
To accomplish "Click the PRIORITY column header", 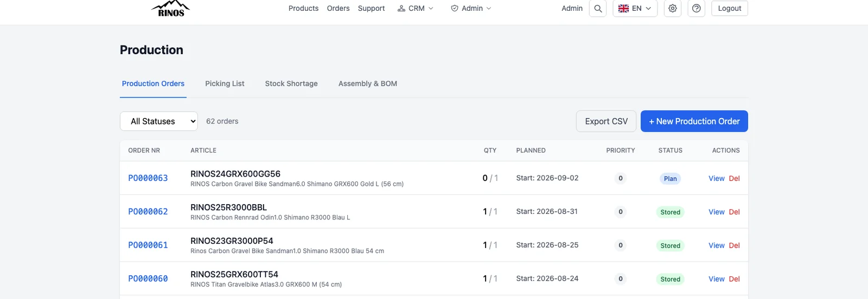I will coord(621,151).
